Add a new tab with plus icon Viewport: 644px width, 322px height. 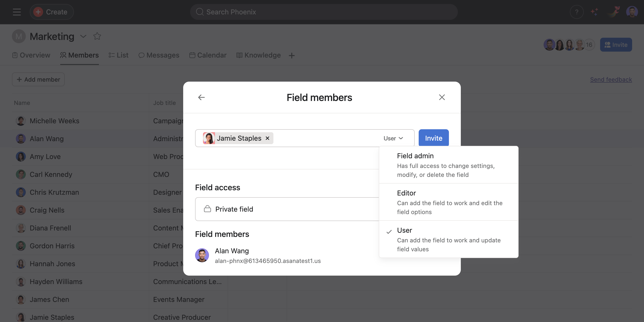(292, 55)
